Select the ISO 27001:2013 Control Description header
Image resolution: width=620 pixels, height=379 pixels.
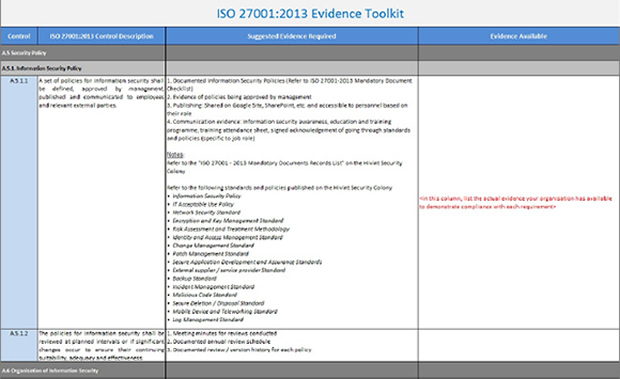(101, 36)
